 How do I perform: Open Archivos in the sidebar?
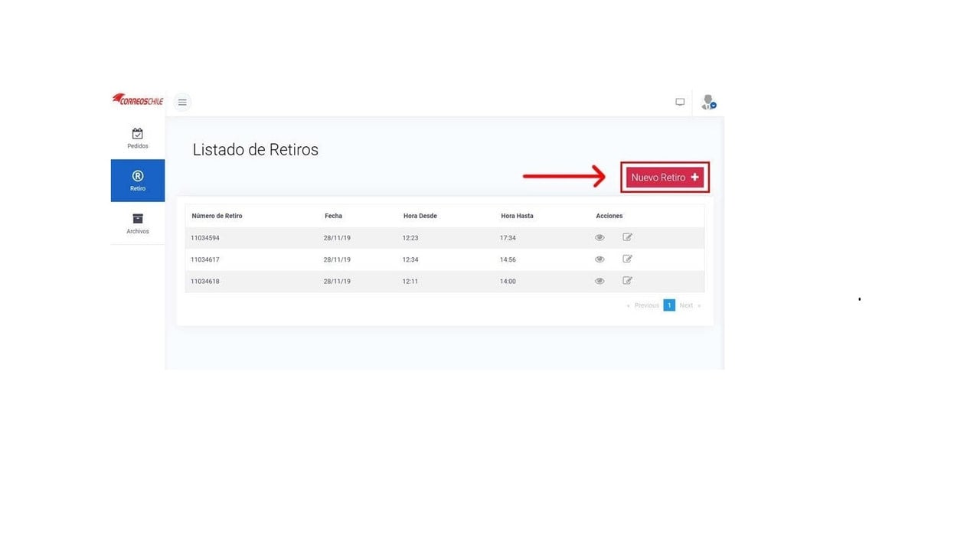(138, 223)
